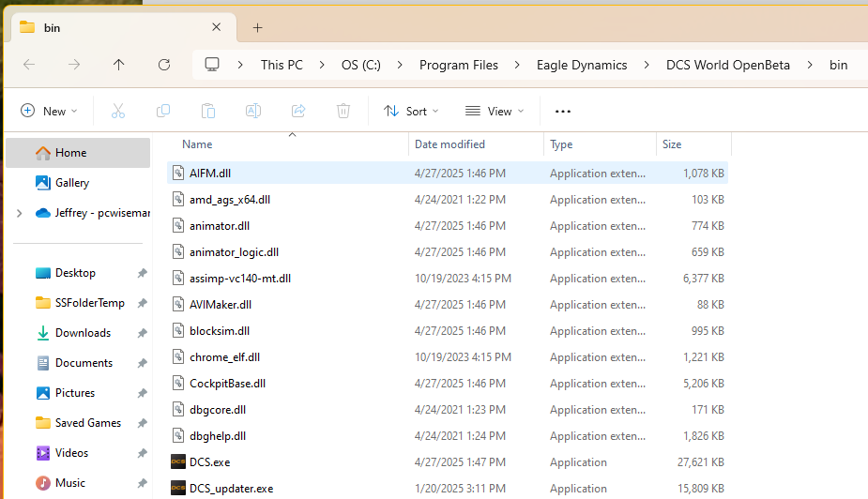Image resolution: width=868 pixels, height=499 pixels.
Task: Click the Paste clipboard icon
Action: [208, 112]
